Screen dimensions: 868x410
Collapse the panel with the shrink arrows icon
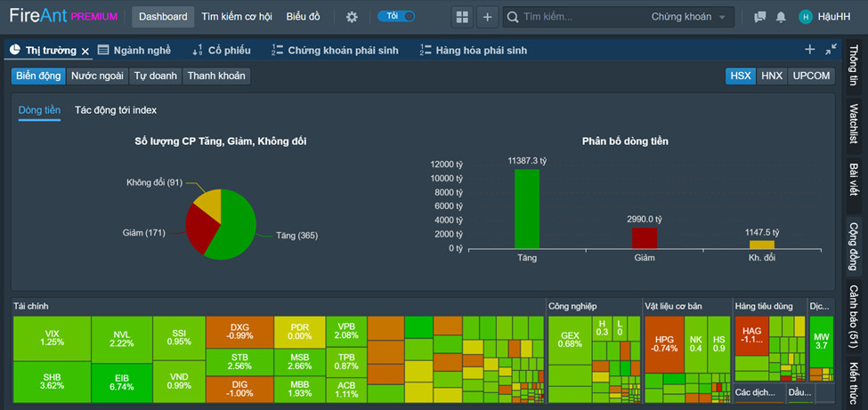click(x=831, y=50)
